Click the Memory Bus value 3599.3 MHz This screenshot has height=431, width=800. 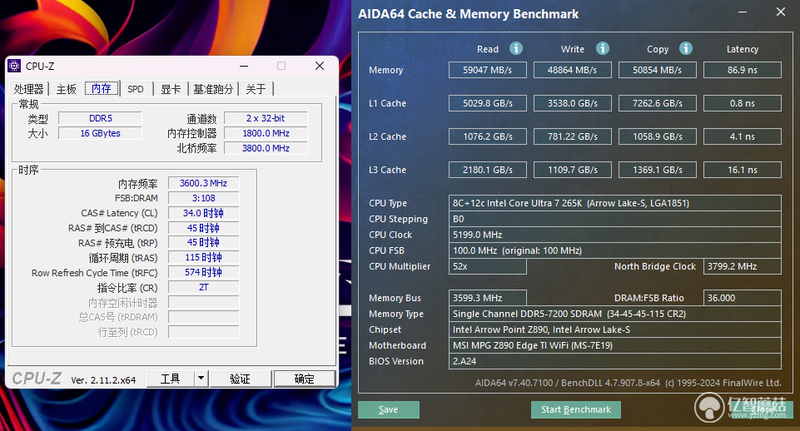[488, 298]
